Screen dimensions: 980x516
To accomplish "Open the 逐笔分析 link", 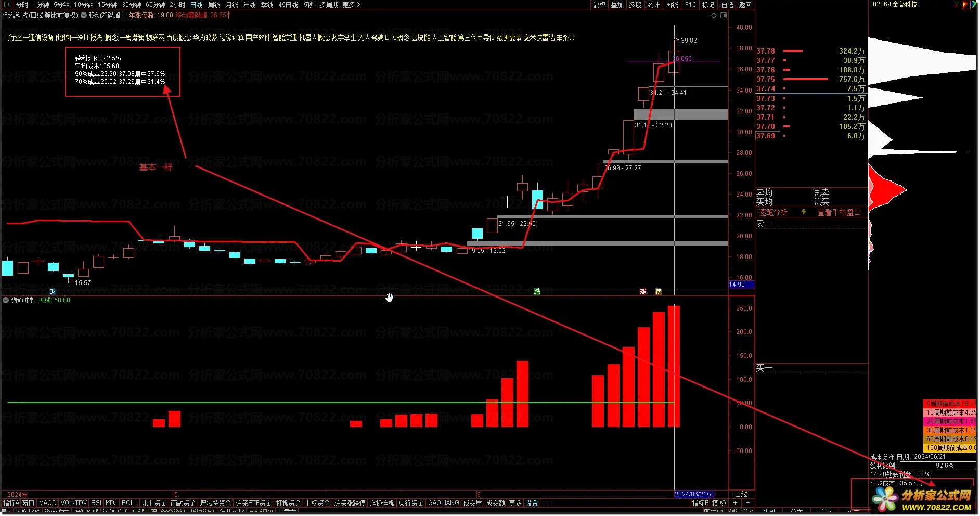I will pos(773,212).
